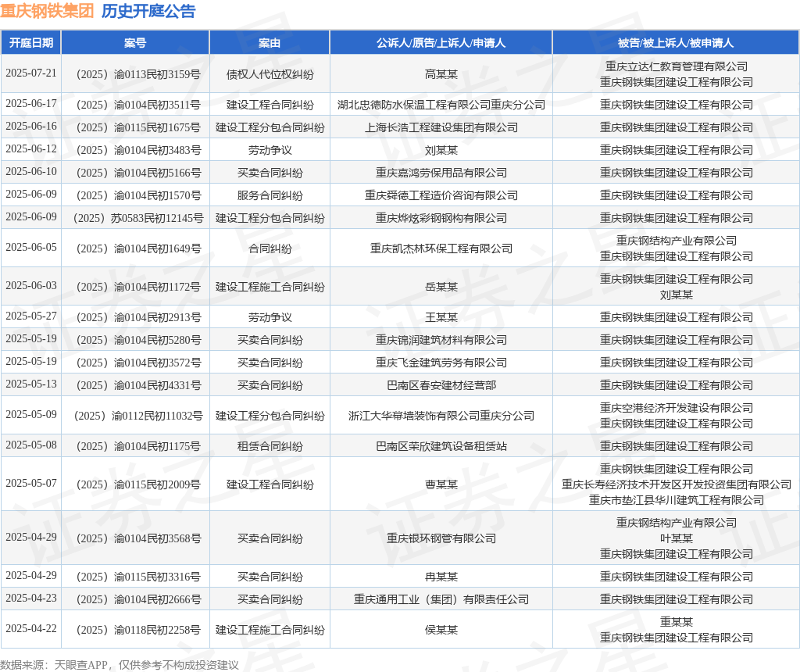Click plaintiff 刘某某 in 渝0104民初3483号 row
This screenshot has height=672, width=800.
tap(441, 151)
